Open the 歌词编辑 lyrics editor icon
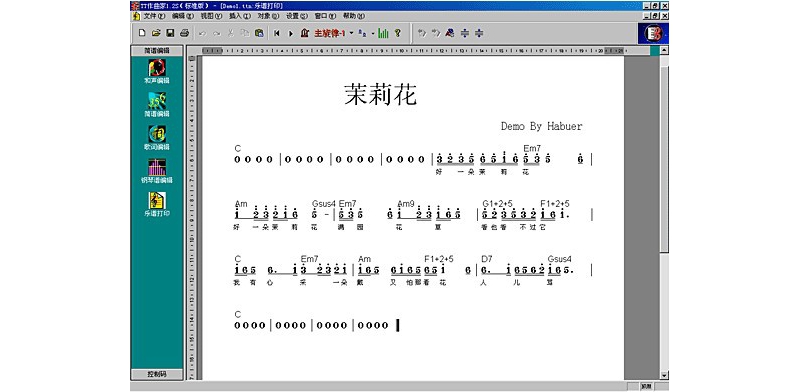The width and height of the screenshot is (800, 392). coord(157,138)
